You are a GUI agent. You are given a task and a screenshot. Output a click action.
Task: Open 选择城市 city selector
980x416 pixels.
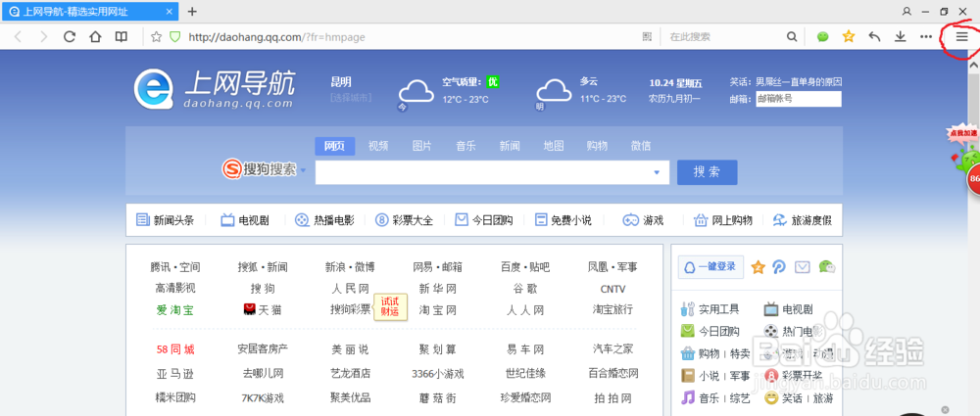351,98
